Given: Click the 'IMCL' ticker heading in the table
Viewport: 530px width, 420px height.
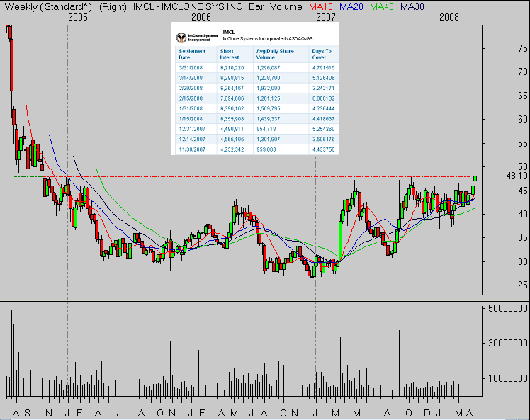Looking at the screenshot, I should click(x=229, y=33).
